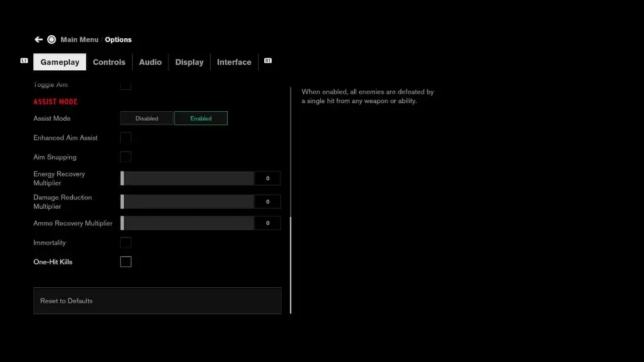Switch to the Controls tab
644x362 pixels.
tap(109, 62)
